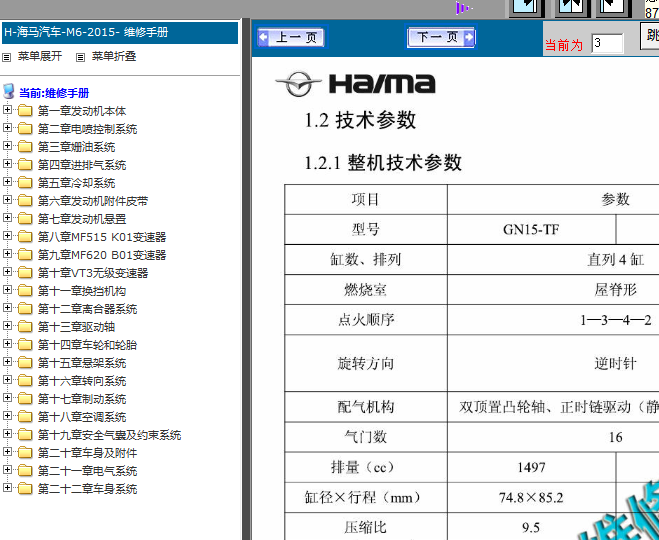Click the 1.2.1 整机技术参数 heading
659x540 pixels.
(x=383, y=163)
